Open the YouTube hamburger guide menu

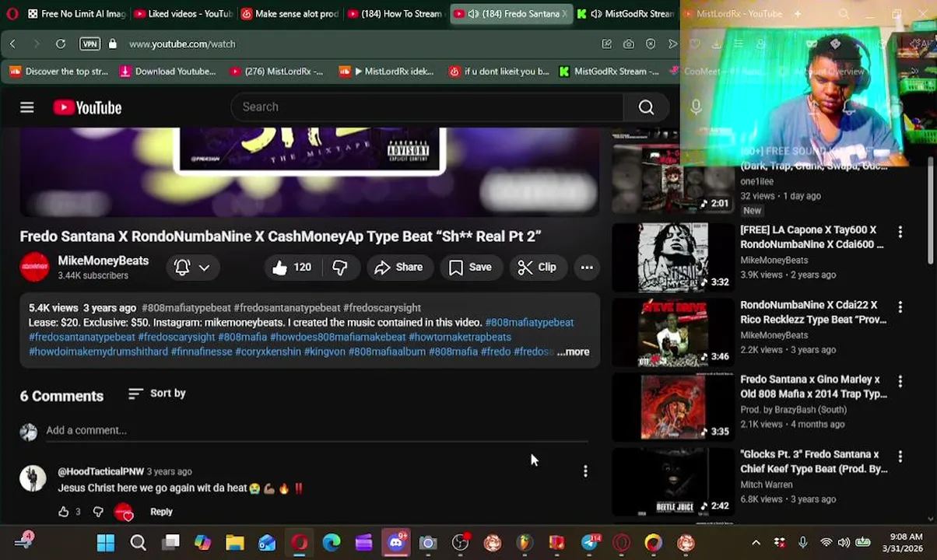click(27, 107)
